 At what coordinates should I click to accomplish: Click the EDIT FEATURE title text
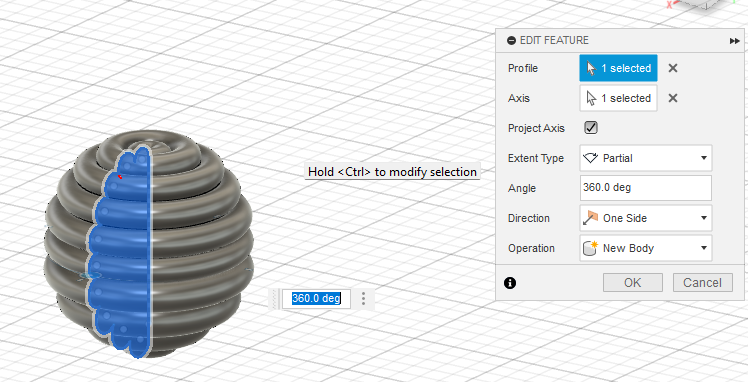(x=554, y=41)
